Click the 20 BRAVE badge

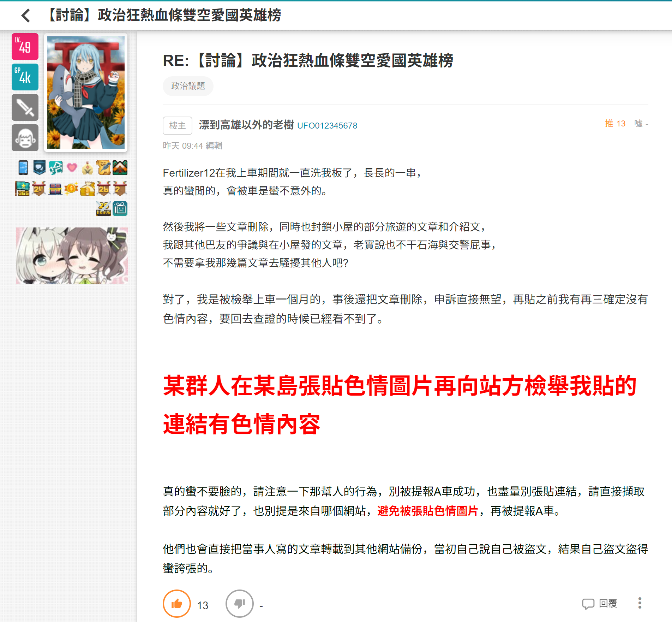(x=104, y=209)
